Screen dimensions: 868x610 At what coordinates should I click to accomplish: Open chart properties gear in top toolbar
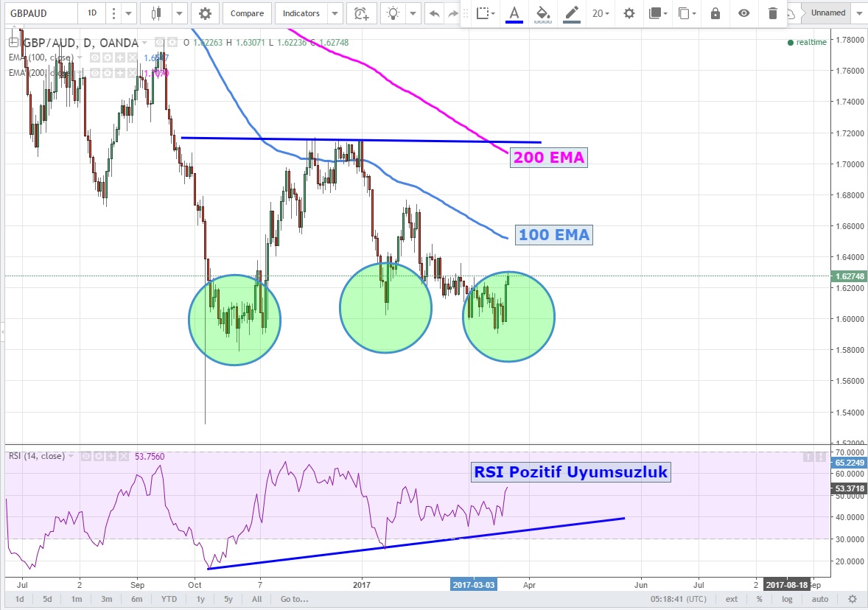point(205,13)
